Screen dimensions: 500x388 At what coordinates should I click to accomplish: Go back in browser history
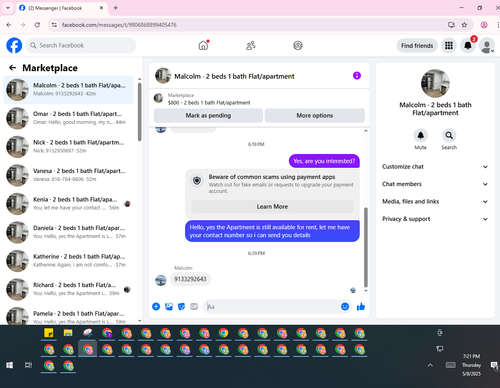[x=9, y=25]
